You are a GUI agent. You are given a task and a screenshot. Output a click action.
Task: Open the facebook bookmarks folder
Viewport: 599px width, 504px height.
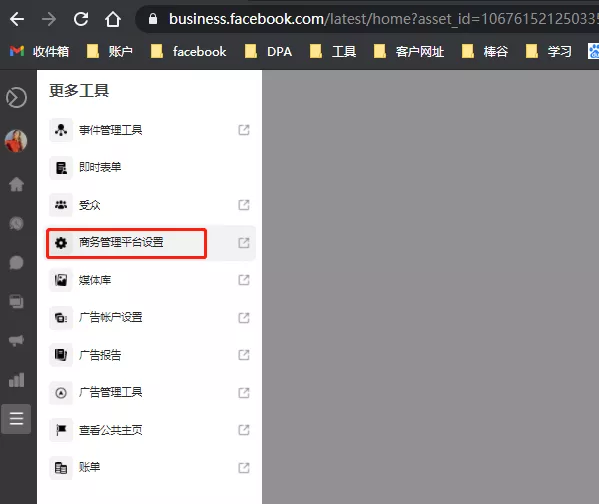click(x=189, y=51)
